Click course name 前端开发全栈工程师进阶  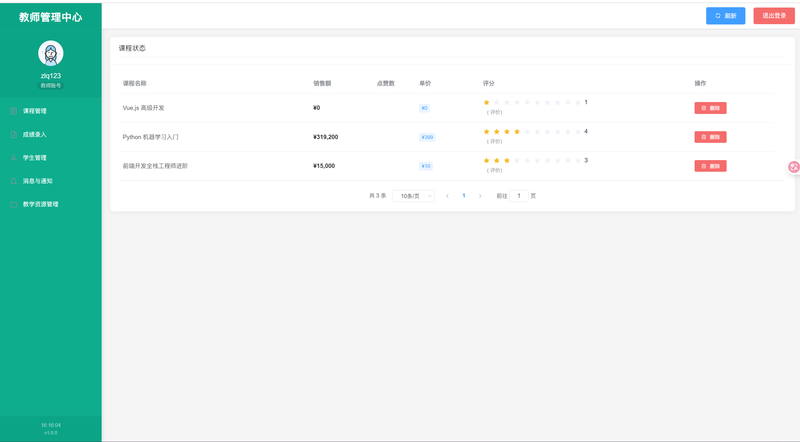pos(155,166)
